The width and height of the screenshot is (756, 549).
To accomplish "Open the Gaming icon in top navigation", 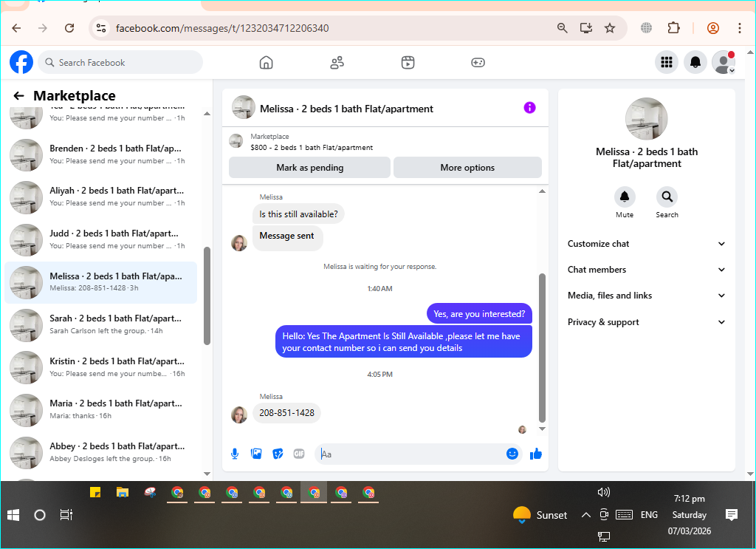I will 478,62.
